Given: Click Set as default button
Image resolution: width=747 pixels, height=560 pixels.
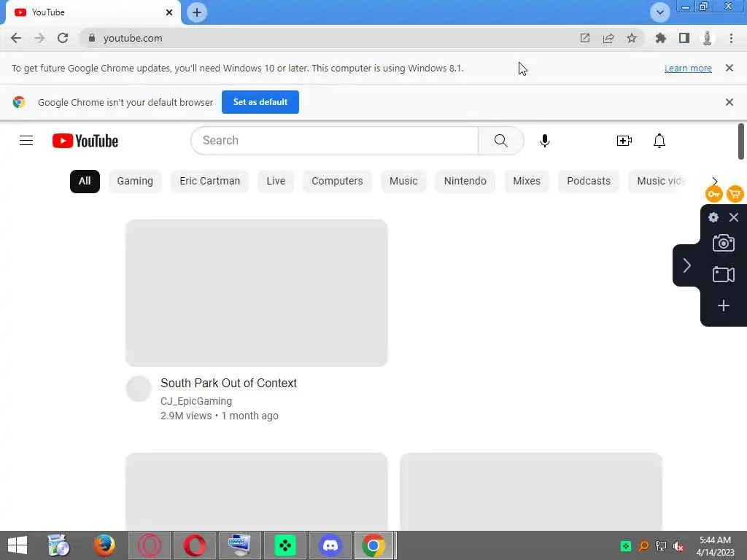Looking at the screenshot, I should [x=260, y=102].
